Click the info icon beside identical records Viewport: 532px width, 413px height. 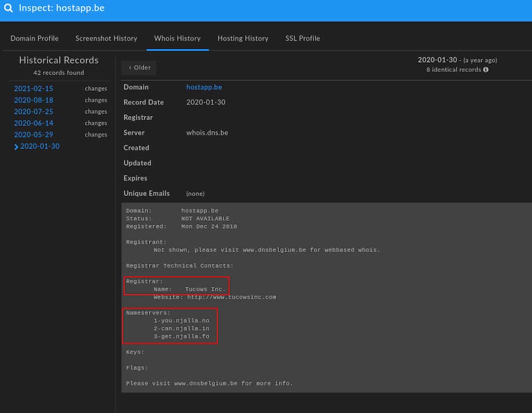[486, 70]
